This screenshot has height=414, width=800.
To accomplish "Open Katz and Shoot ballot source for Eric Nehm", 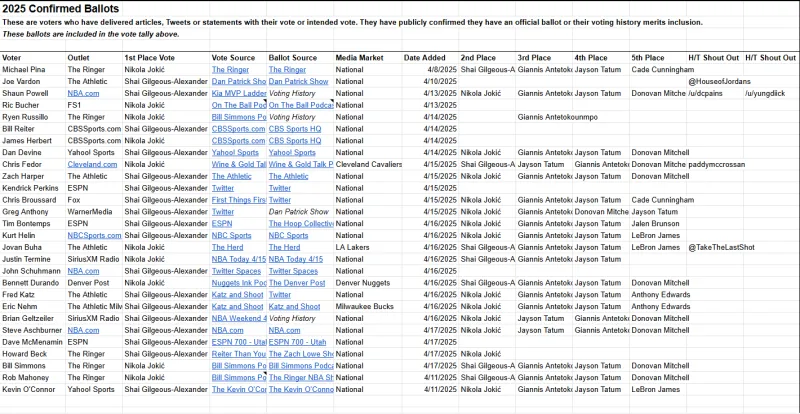I will click(294, 306).
